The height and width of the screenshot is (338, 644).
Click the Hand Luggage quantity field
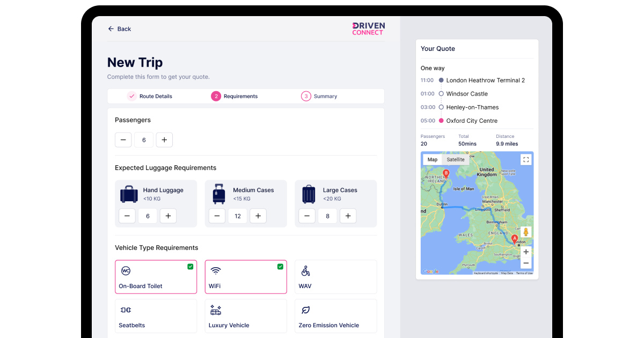coord(148,216)
